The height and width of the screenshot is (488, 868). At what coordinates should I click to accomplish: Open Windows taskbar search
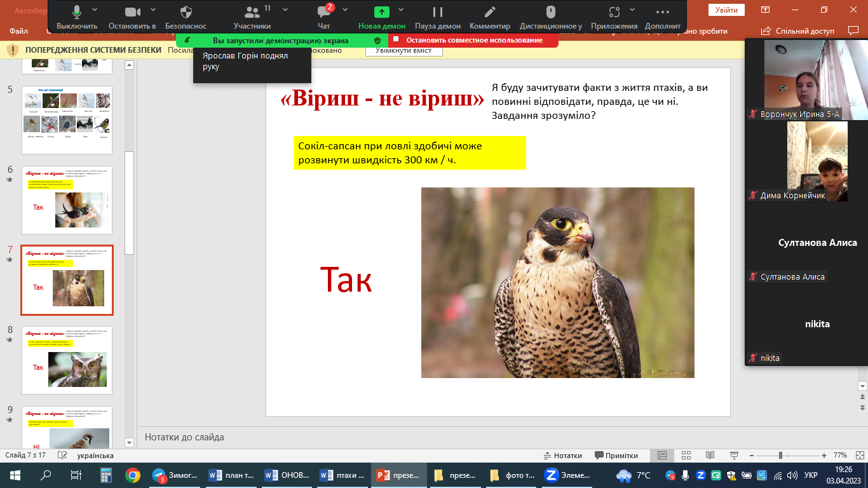(x=46, y=475)
